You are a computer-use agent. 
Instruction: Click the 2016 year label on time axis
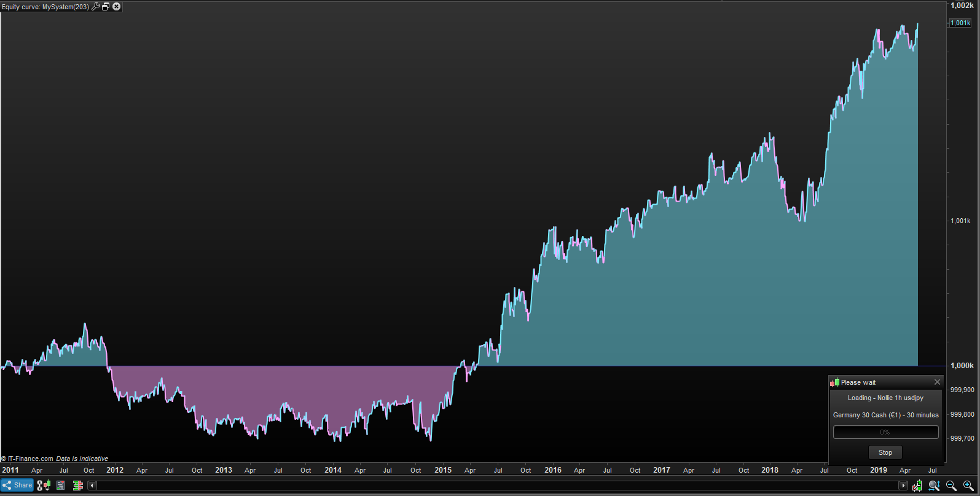point(553,470)
